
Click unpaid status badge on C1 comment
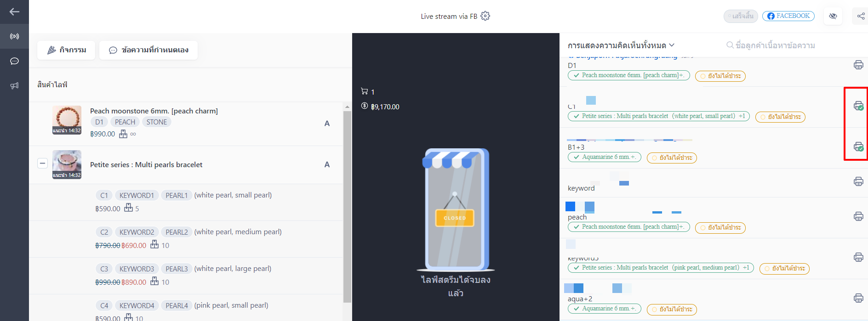point(780,117)
